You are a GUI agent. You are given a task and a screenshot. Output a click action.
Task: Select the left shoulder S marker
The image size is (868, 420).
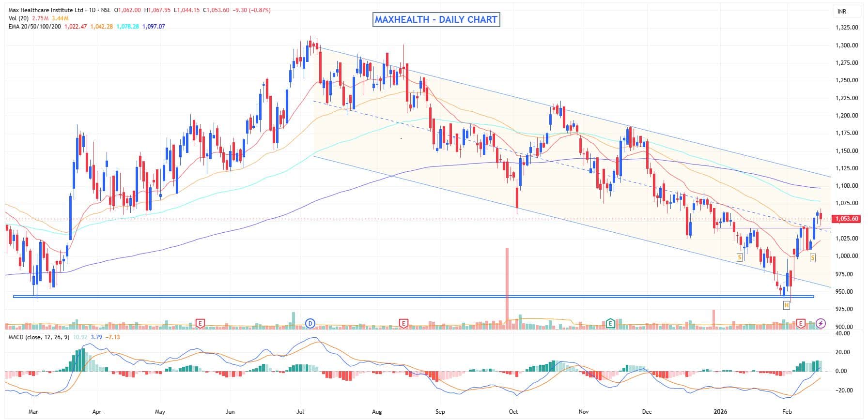tap(740, 257)
